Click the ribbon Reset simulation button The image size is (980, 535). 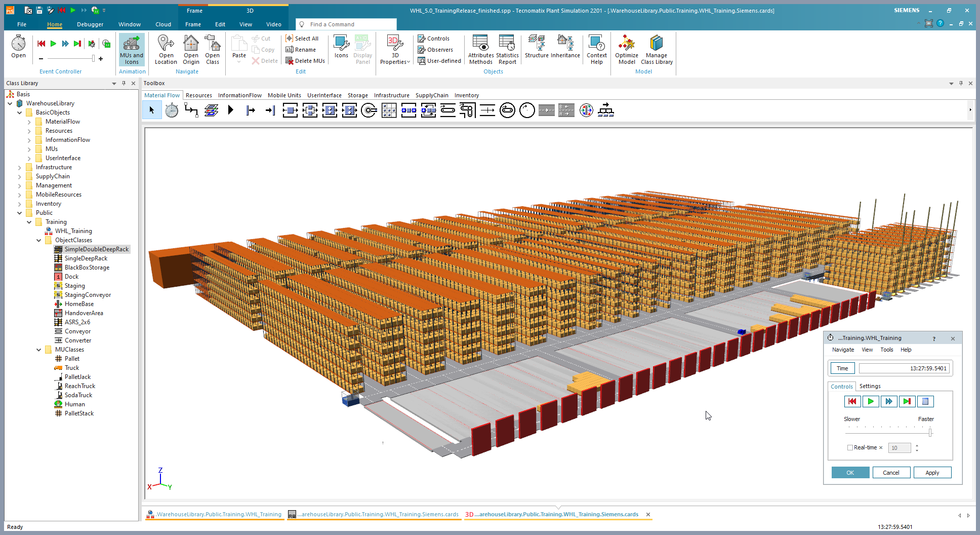[42, 44]
